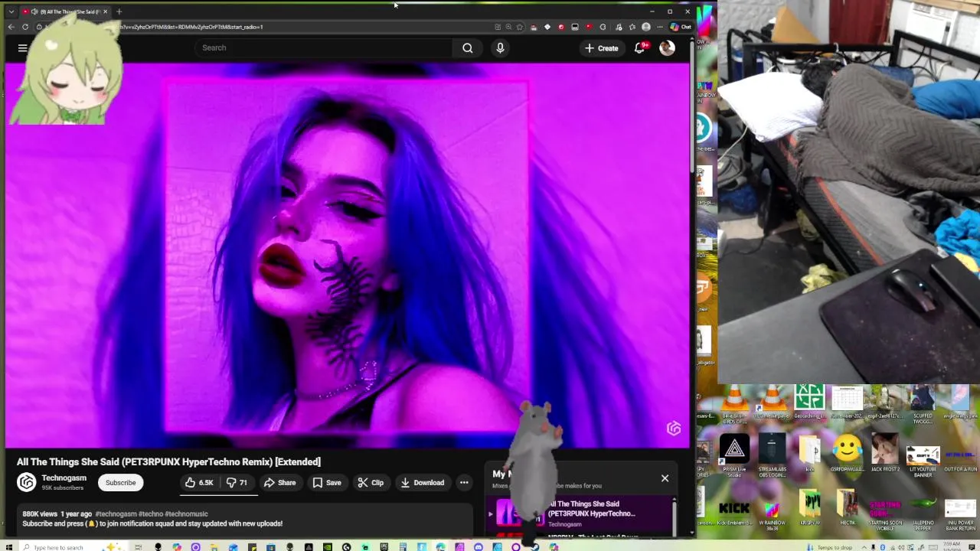Play All The Things She Said in mix list
Viewport: 980px width, 551px height.
coord(582,513)
